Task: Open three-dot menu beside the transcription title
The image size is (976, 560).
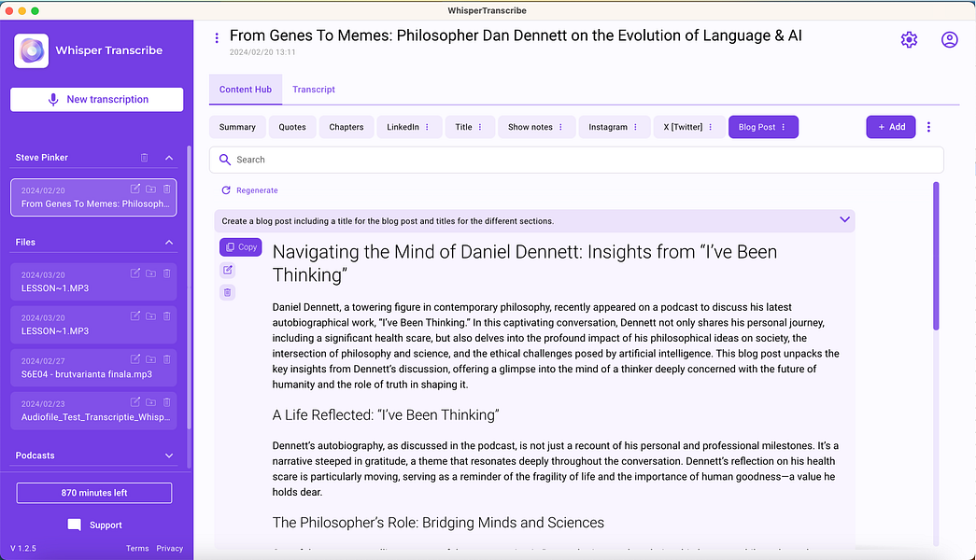Action: 217,38
